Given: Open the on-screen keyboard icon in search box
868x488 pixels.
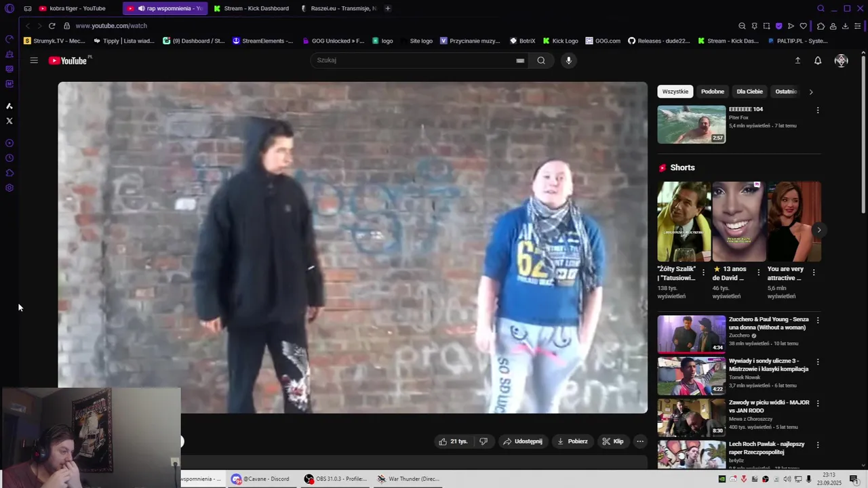Looking at the screenshot, I should (x=520, y=60).
